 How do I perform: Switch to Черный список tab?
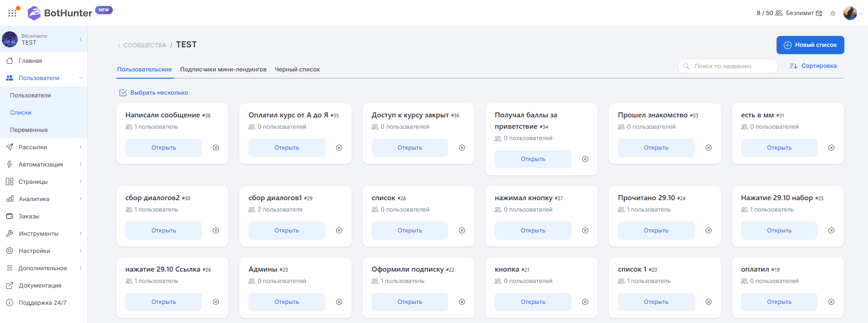tap(297, 70)
